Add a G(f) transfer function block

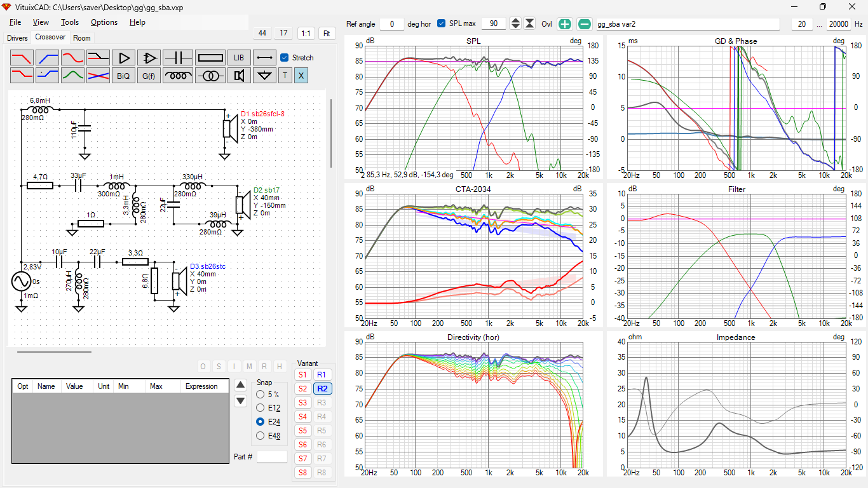[x=149, y=76]
